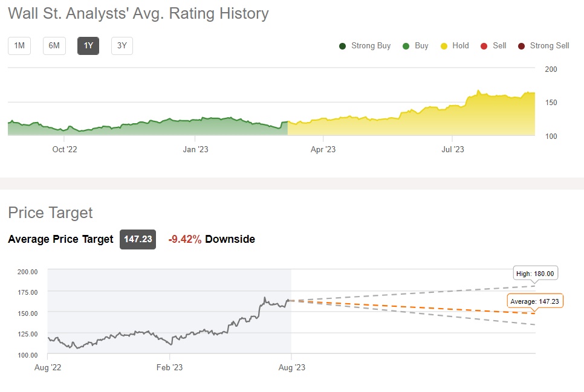Click the 147.23 average price target badge
This screenshot has height=392, width=584.
[x=138, y=239]
